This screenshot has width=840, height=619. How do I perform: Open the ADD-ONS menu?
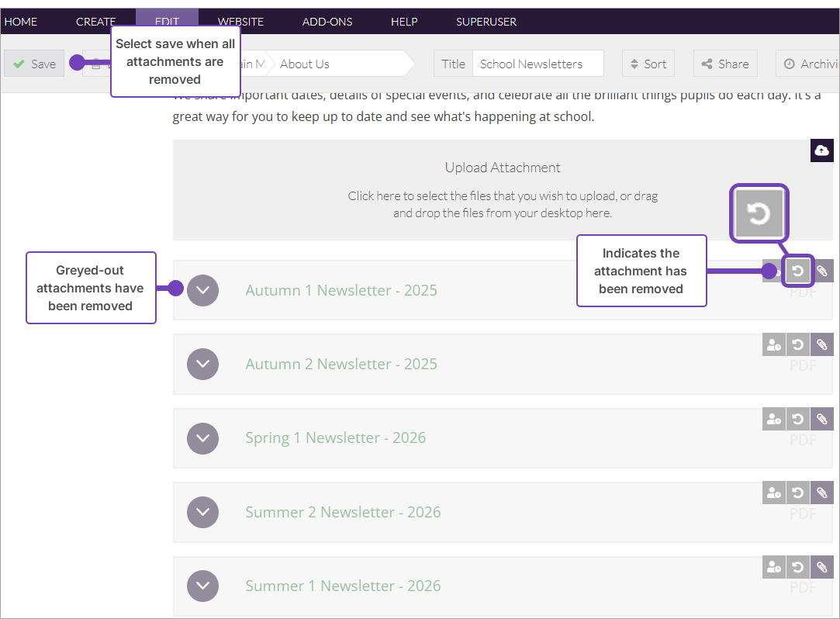tap(327, 22)
